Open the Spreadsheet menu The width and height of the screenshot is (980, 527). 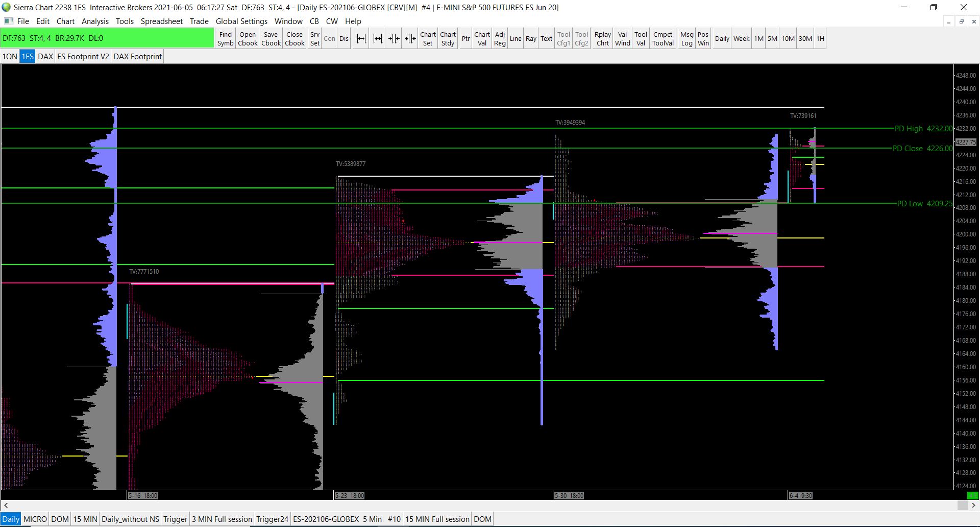161,21
